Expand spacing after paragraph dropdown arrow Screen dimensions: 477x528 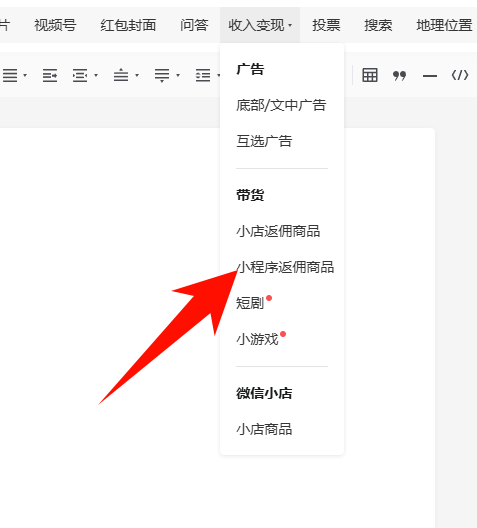click(x=178, y=75)
